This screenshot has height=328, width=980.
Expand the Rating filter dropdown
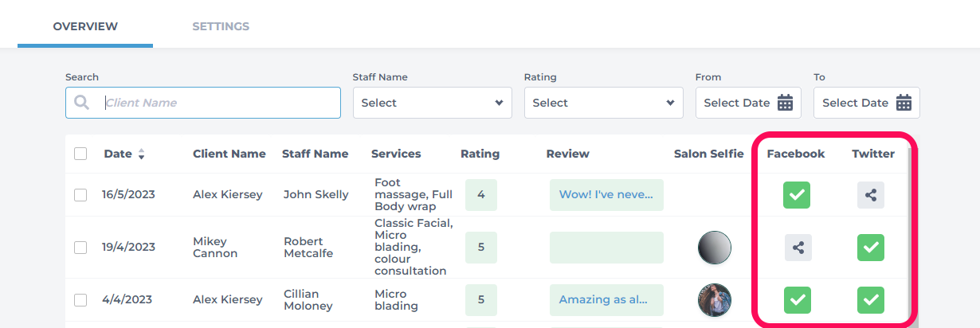click(x=604, y=103)
